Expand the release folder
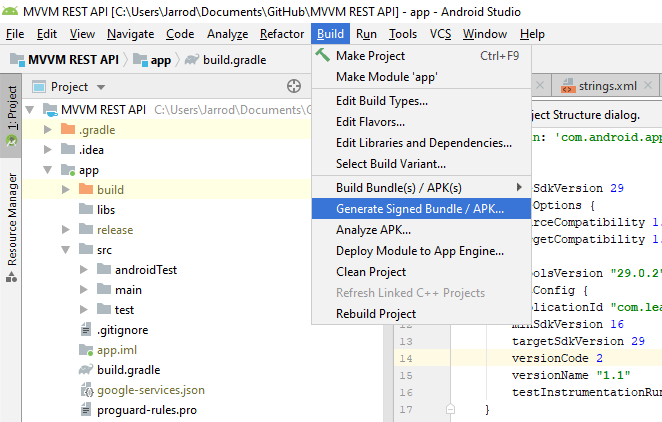Screen dimensions: 662x422 [x=65, y=230]
